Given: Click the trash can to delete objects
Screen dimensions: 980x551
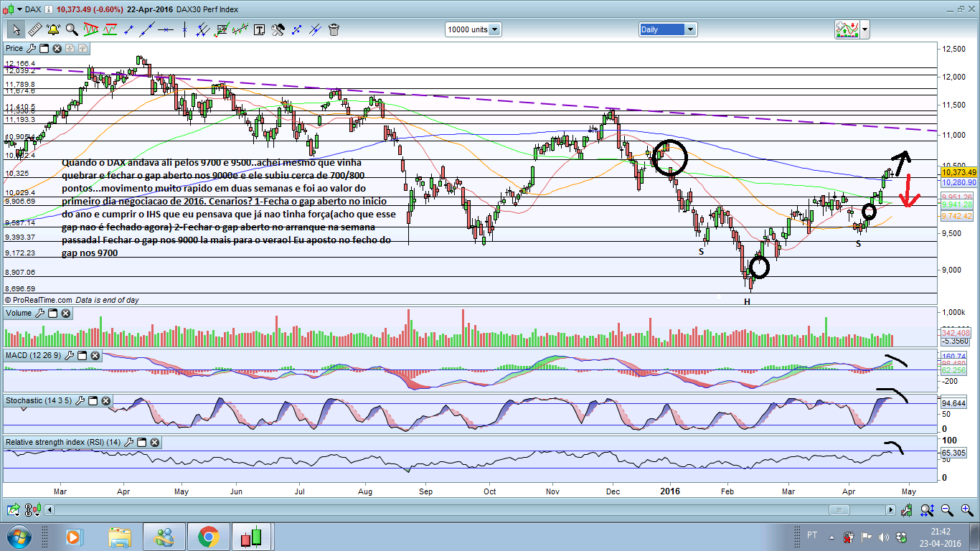Looking at the screenshot, I should tap(334, 29).
